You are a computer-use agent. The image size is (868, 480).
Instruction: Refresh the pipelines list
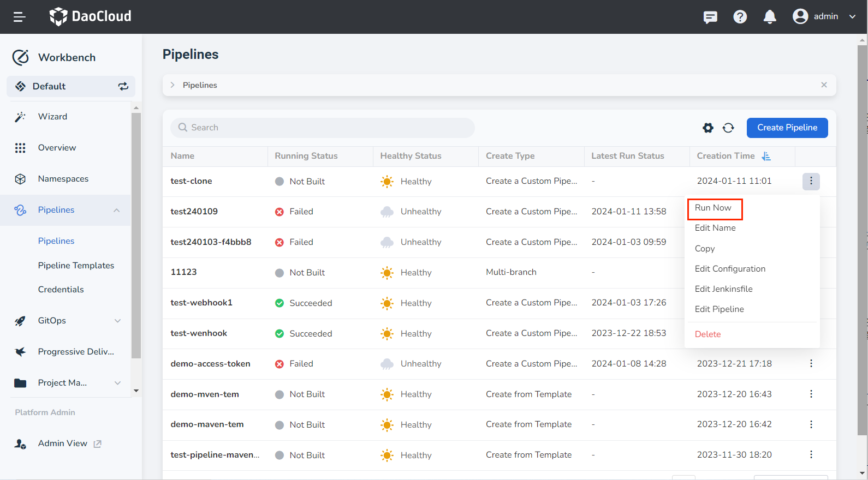click(x=728, y=128)
